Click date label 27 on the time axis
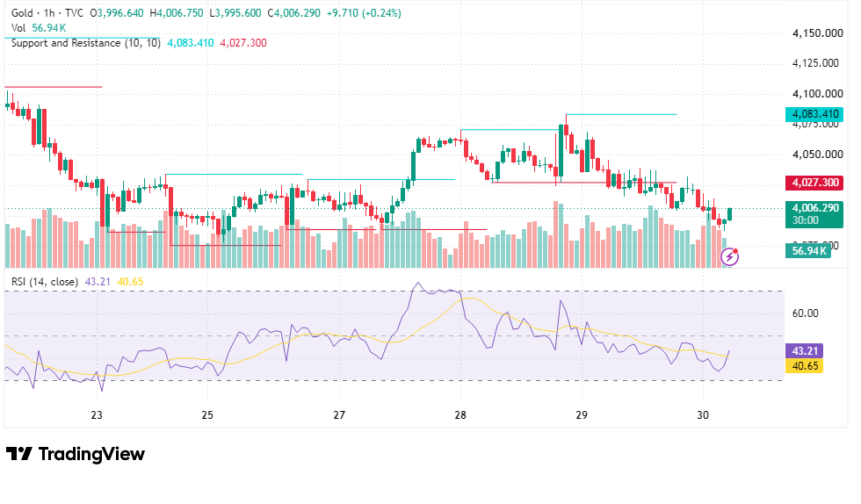Image resolution: width=861 pixels, height=504 pixels. [x=339, y=415]
